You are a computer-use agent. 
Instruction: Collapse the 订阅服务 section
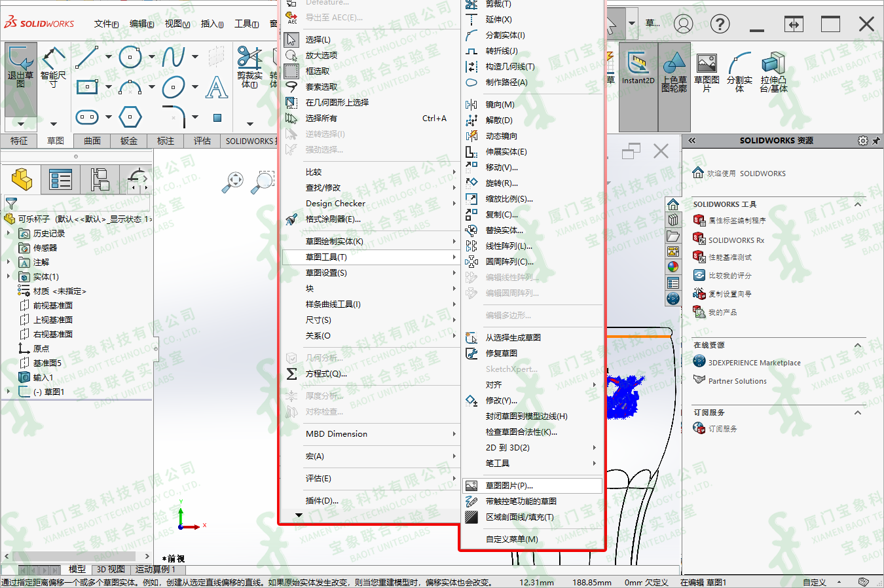[x=858, y=413]
